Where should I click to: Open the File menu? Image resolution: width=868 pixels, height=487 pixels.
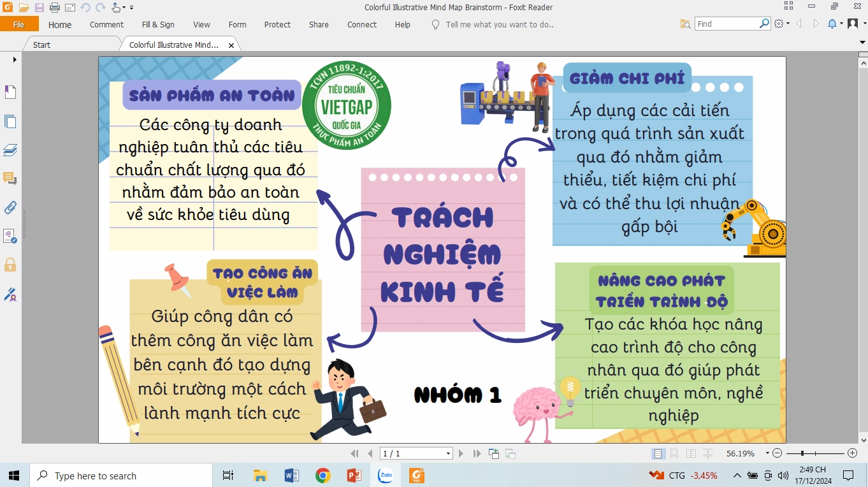point(19,24)
